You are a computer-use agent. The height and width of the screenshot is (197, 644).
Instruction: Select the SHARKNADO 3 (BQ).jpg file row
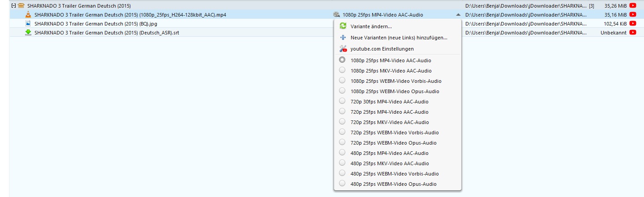(x=326, y=23)
